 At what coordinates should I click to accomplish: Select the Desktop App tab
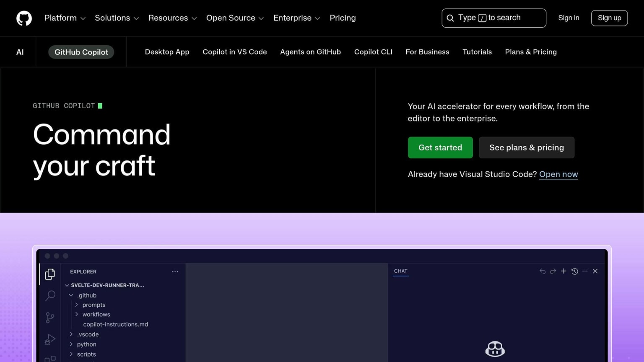pos(167,52)
